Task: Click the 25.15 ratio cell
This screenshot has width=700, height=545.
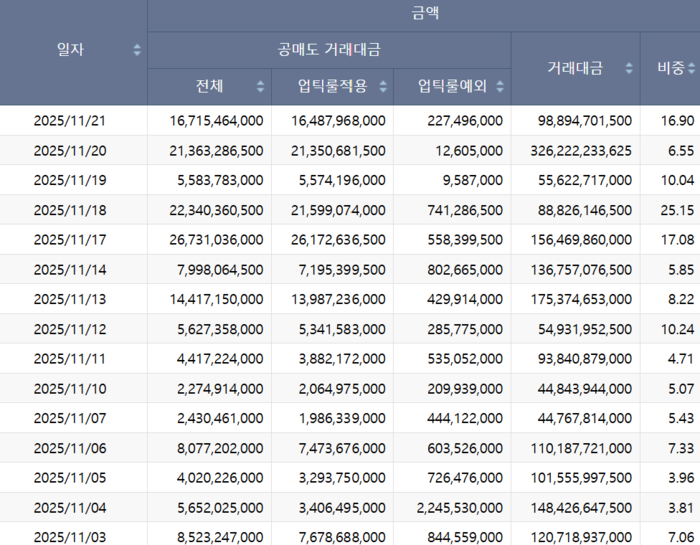Action: point(677,210)
